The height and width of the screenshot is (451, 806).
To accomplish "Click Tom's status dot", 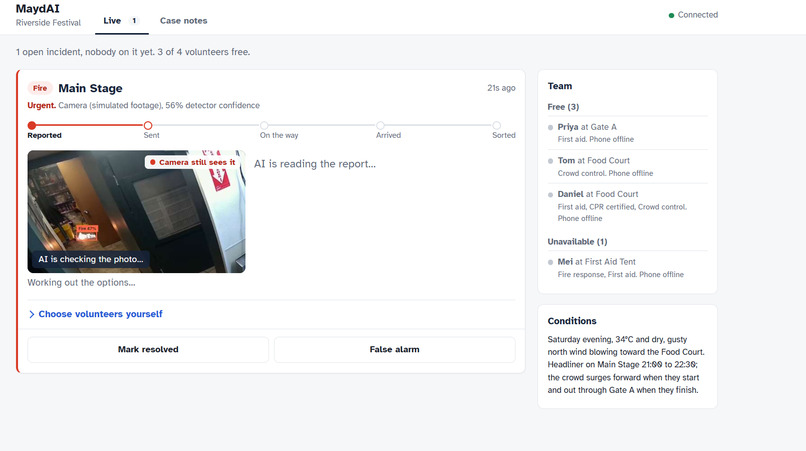I will (x=551, y=161).
